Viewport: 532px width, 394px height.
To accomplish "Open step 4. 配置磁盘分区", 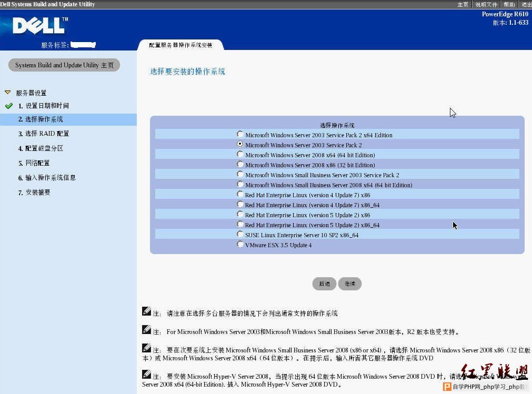I will pyautogui.click(x=41, y=148).
